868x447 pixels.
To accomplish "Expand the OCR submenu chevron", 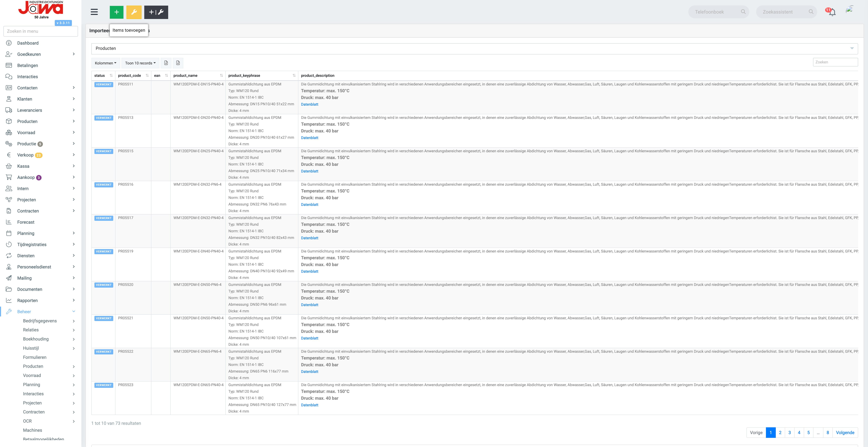I will [x=74, y=421].
